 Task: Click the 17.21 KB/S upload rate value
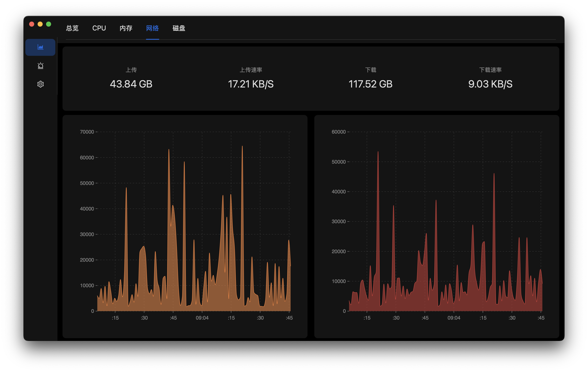click(x=250, y=84)
